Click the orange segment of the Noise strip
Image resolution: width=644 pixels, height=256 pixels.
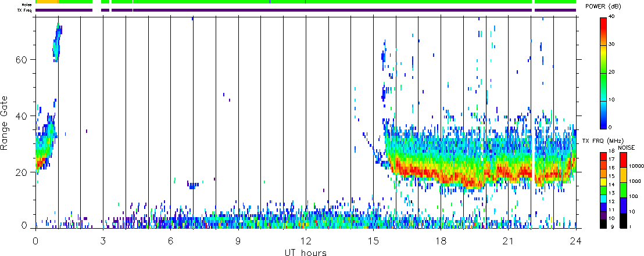click(47, 2)
